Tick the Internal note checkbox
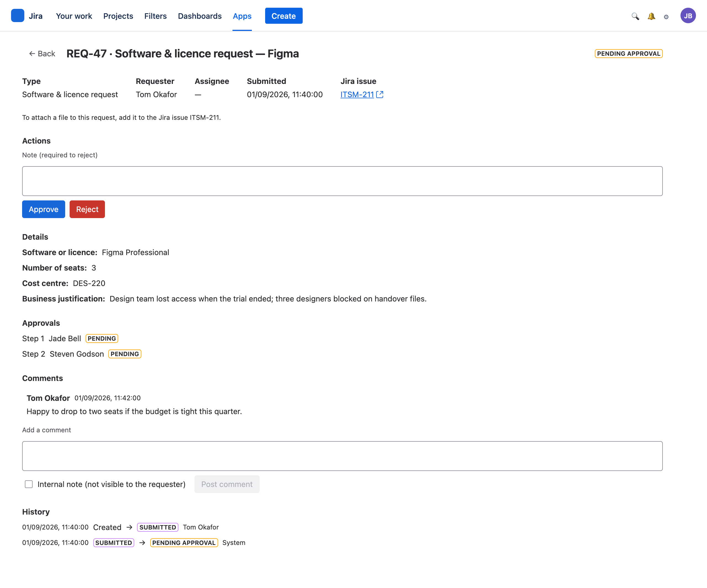Screen dimensions: 707x588 tap(29, 484)
